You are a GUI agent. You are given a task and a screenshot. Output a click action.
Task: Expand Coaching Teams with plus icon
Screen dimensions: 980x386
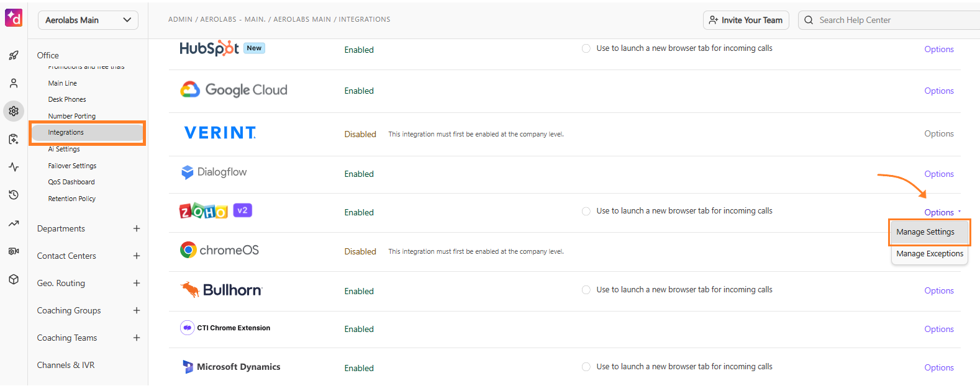point(137,338)
